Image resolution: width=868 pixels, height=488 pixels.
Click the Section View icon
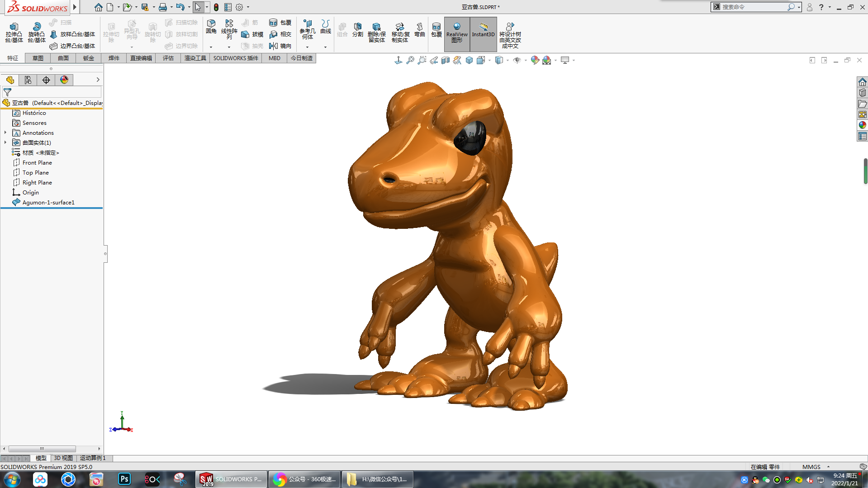click(446, 60)
